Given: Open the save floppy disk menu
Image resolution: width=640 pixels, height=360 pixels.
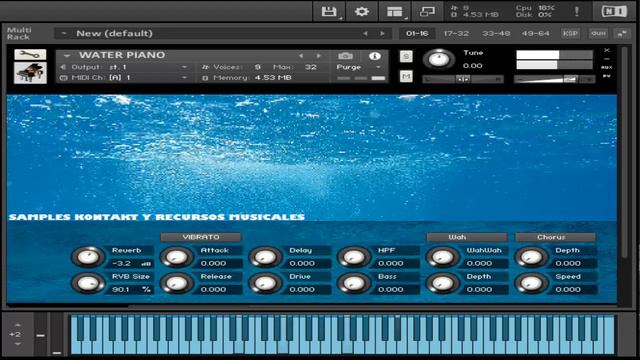Looking at the screenshot, I should point(329,11).
